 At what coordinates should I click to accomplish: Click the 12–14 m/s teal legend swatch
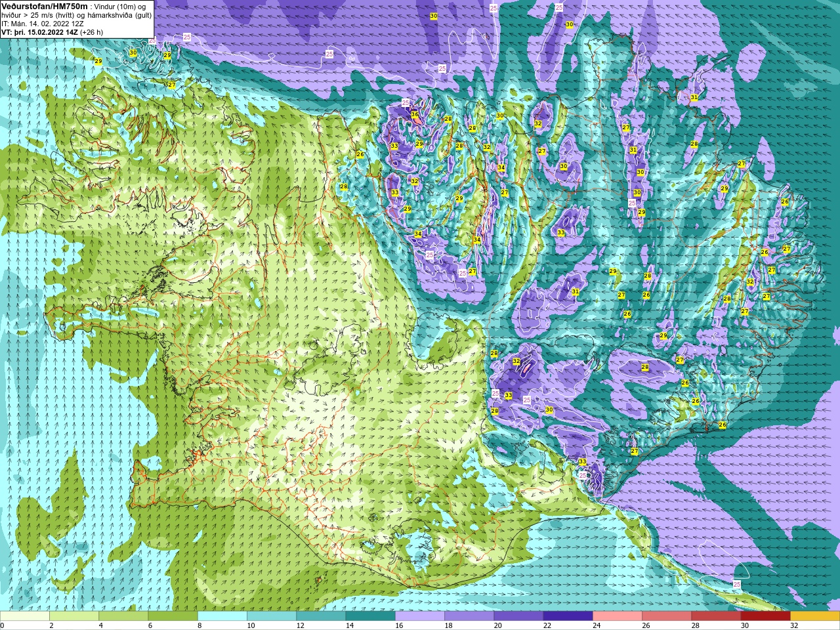321,616
